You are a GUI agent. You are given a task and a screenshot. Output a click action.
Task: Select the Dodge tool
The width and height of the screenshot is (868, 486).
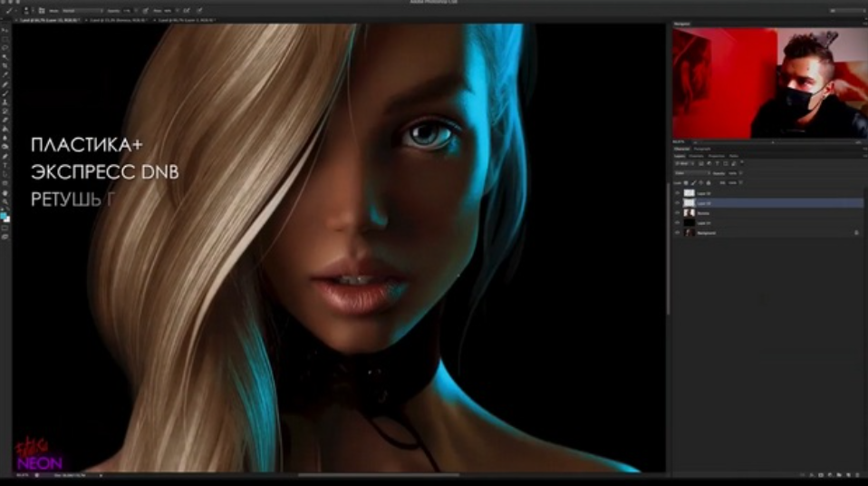click(5, 146)
